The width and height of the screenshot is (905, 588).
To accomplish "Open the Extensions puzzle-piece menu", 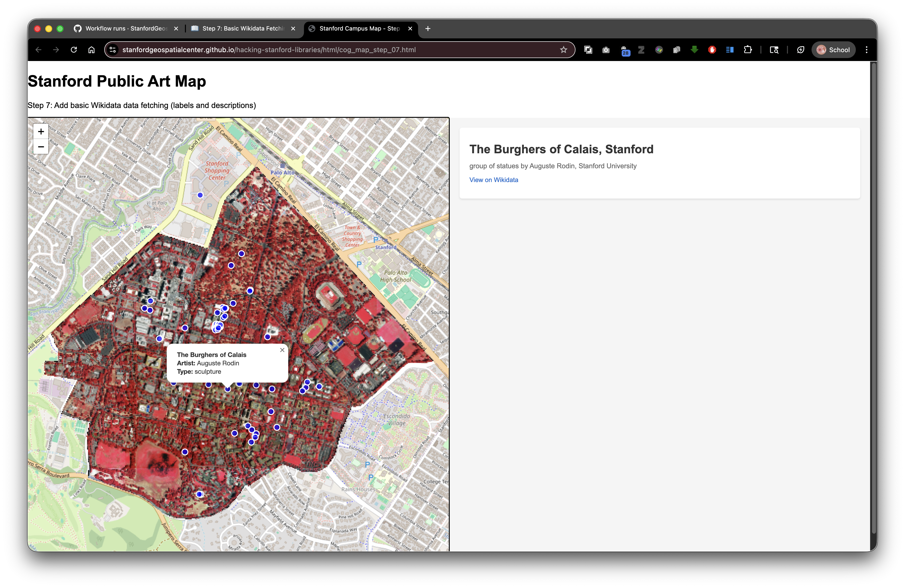I will 748,49.
